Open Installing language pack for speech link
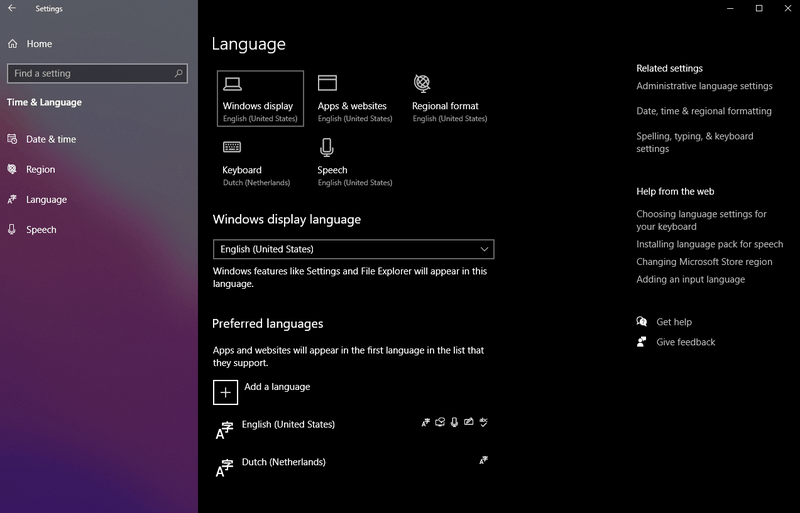 pos(709,244)
